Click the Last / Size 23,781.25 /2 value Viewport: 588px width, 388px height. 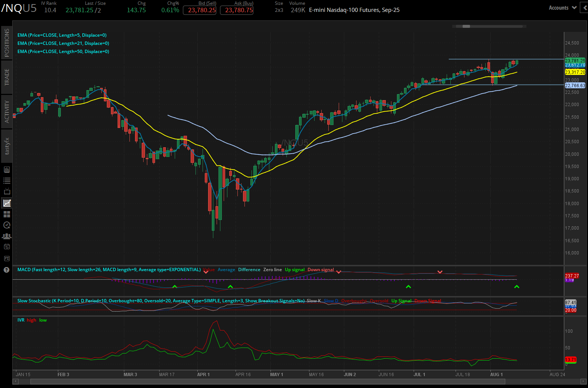[x=83, y=10]
